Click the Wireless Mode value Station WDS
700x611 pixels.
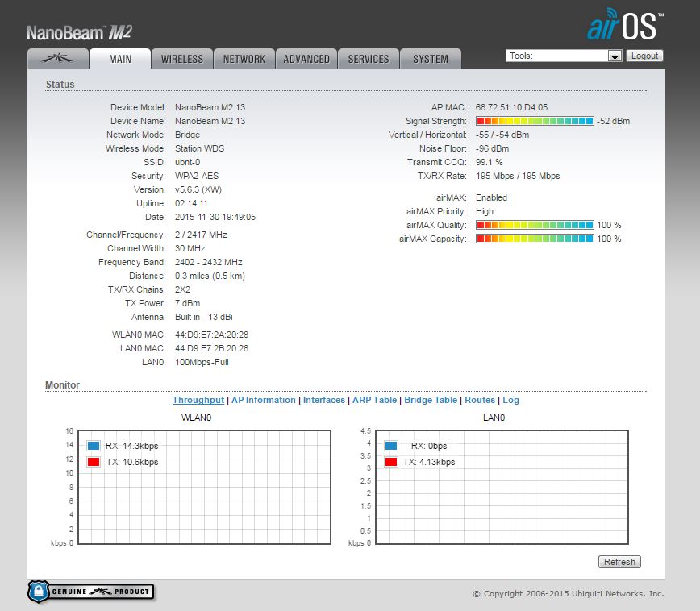199,148
